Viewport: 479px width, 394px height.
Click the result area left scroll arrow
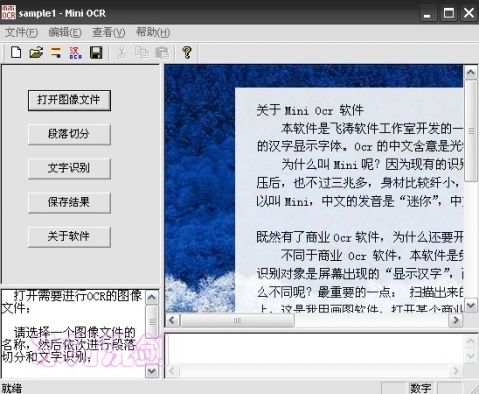pos(172,371)
